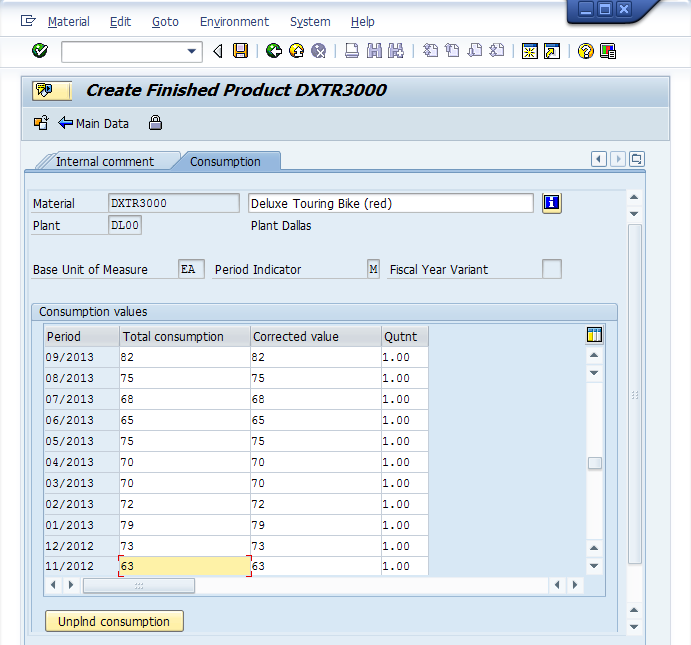Click the Print icon
691x645 pixels.
point(352,51)
